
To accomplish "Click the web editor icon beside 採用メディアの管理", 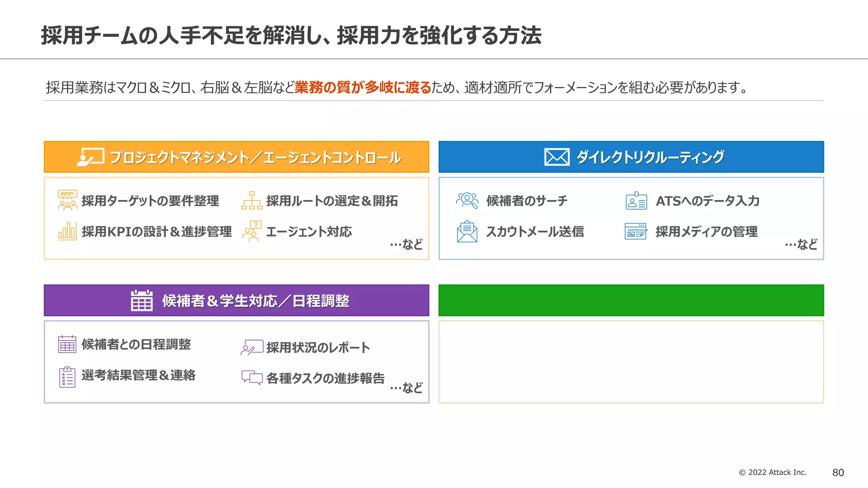I will [x=636, y=231].
